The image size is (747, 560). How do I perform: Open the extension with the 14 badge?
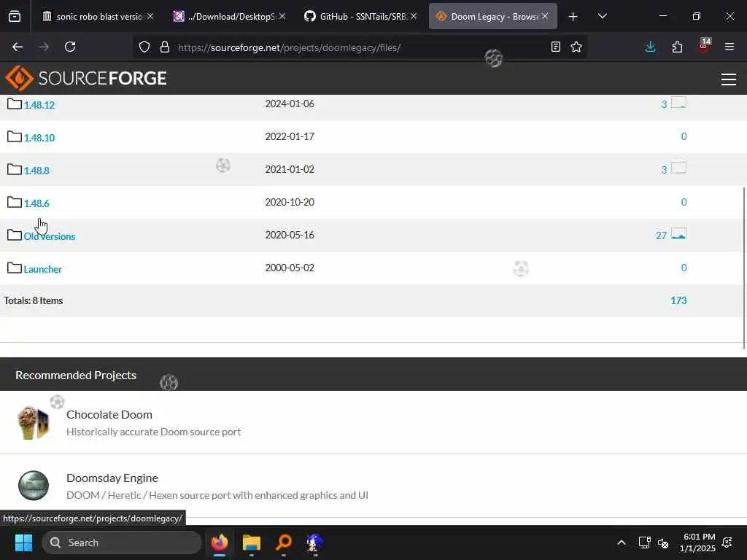point(704,46)
